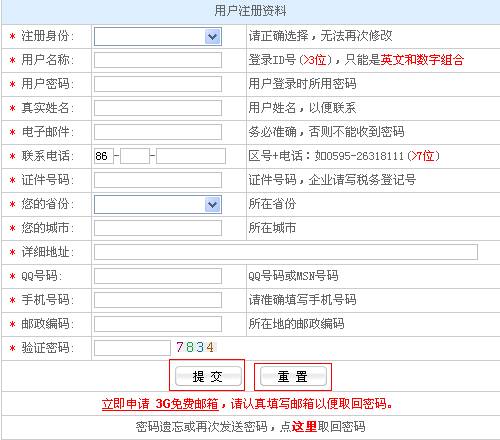Image resolution: width=500 pixels, height=440 pixels.
Task: Click the 您的城市 text box
Action: 158,228
